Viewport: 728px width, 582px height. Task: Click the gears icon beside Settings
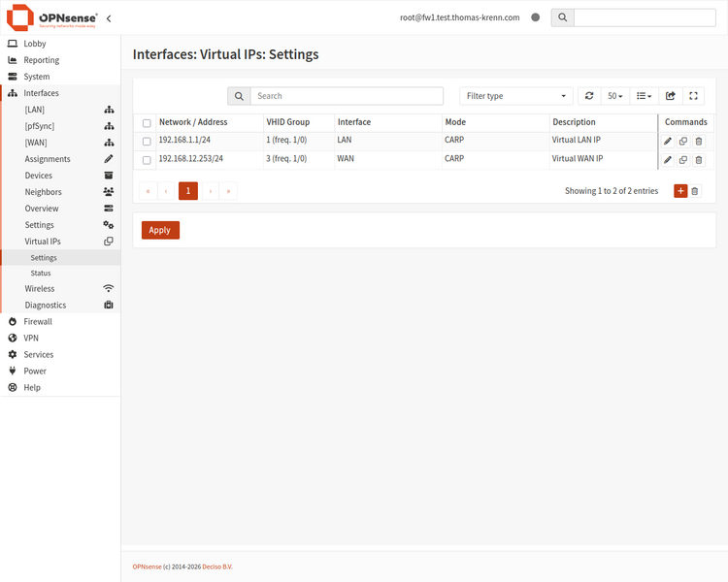pos(109,225)
